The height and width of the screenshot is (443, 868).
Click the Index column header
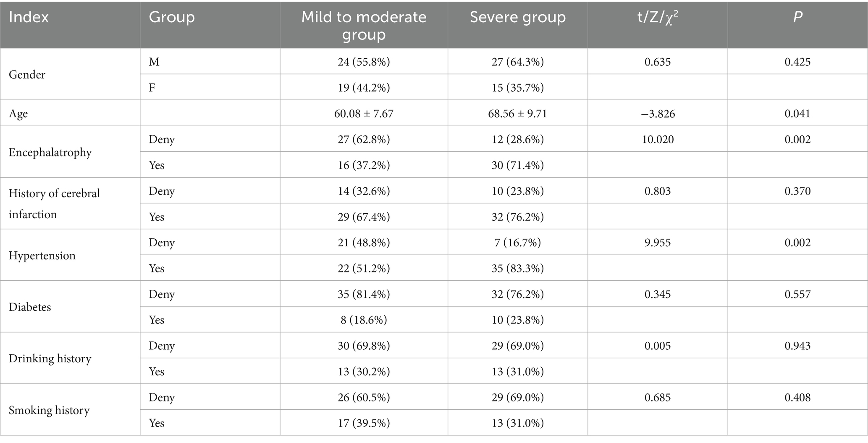click(x=29, y=17)
